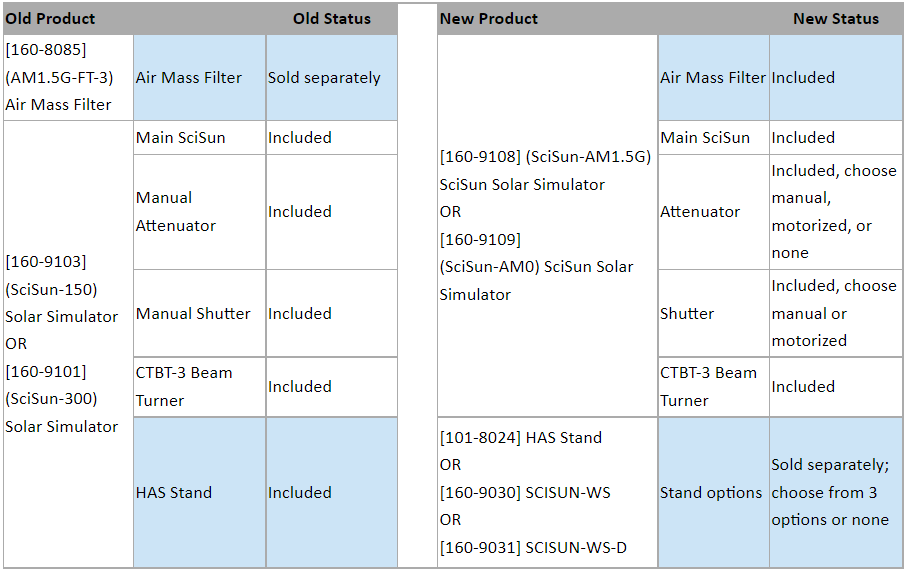The height and width of the screenshot is (572, 906).
Task: Select the "New Product" header cell
Action: pos(489,19)
